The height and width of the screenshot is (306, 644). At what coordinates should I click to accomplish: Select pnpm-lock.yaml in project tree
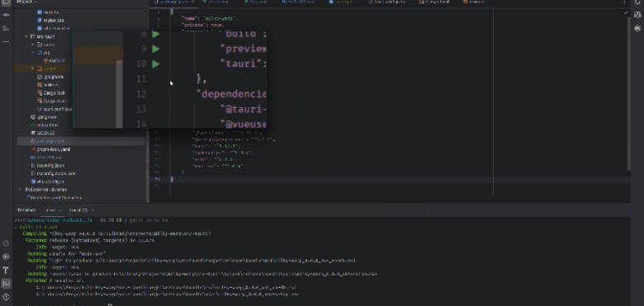50,149
